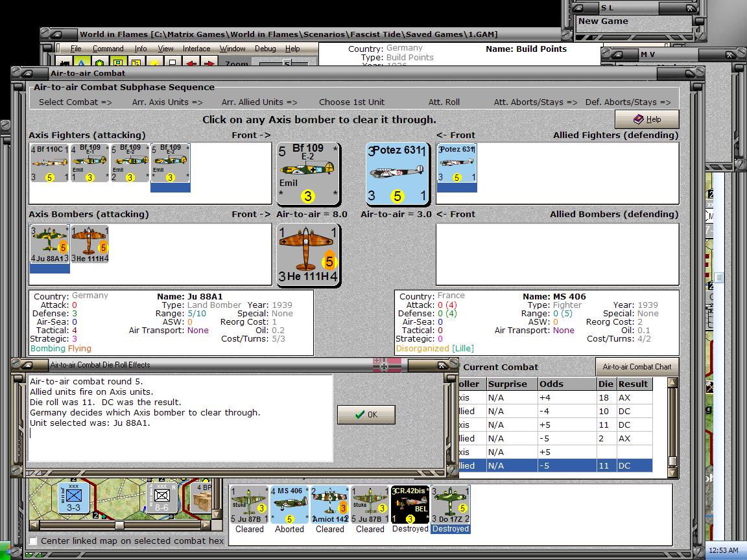
Task: Select the Bf 110C fighter counter
Action: [x=49, y=163]
